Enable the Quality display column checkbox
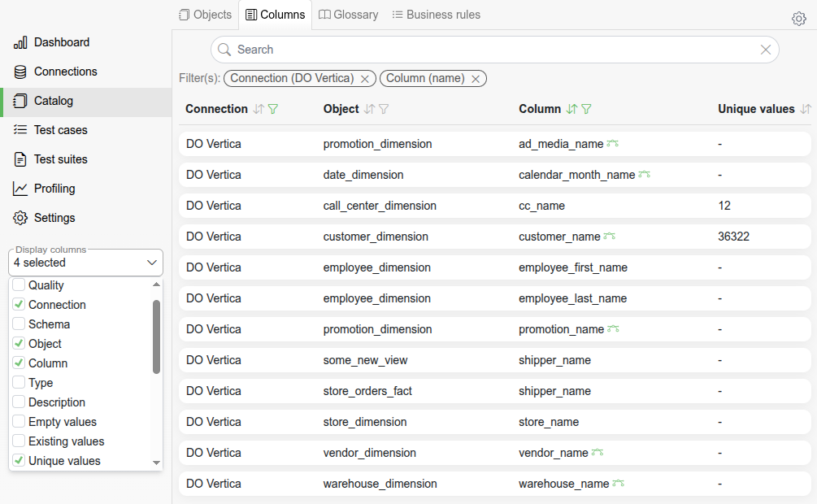Viewport: 817px width, 504px height. 19,285
